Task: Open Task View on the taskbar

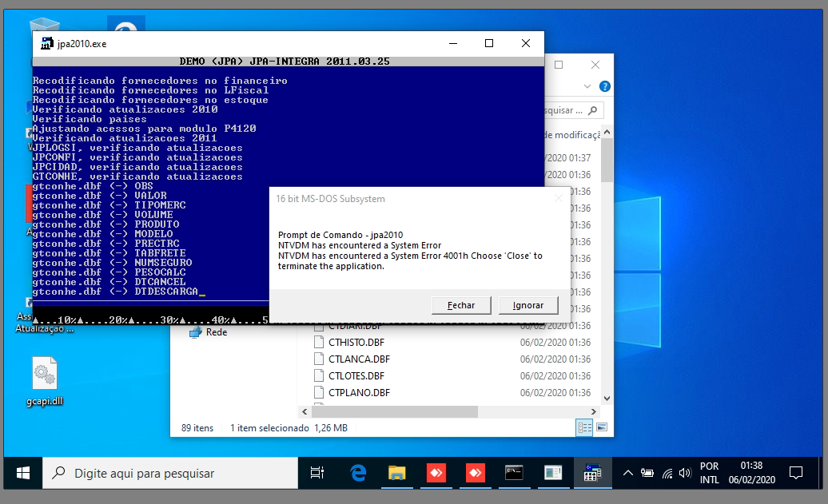Action: (x=317, y=473)
